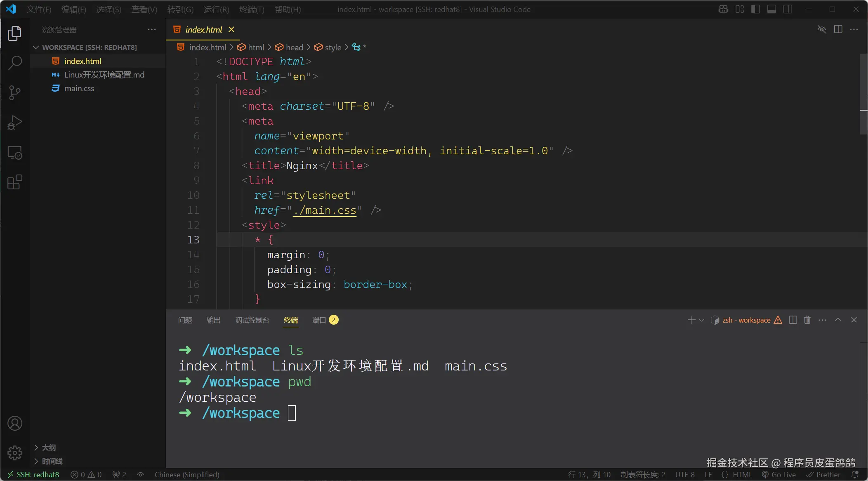Click the editor vertical scrollbar thumb
Viewport: 868px width, 481px height.
click(x=863, y=94)
